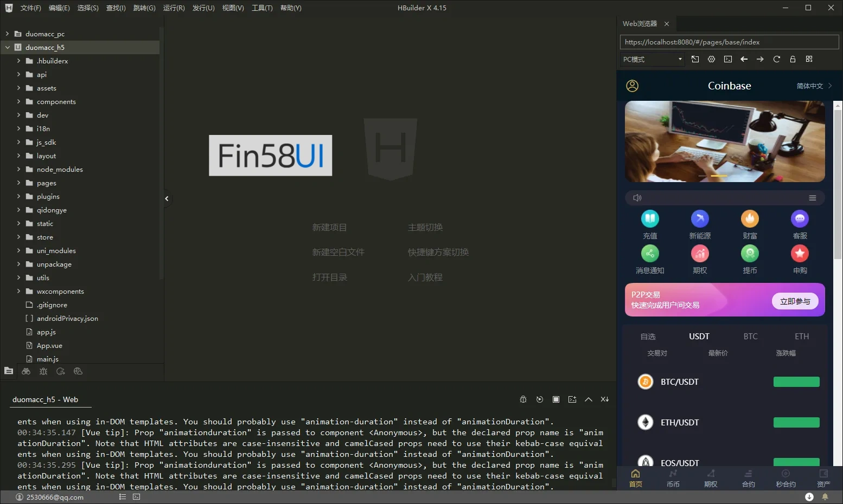Toggle the terminal icon in the status bar

[137, 497]
